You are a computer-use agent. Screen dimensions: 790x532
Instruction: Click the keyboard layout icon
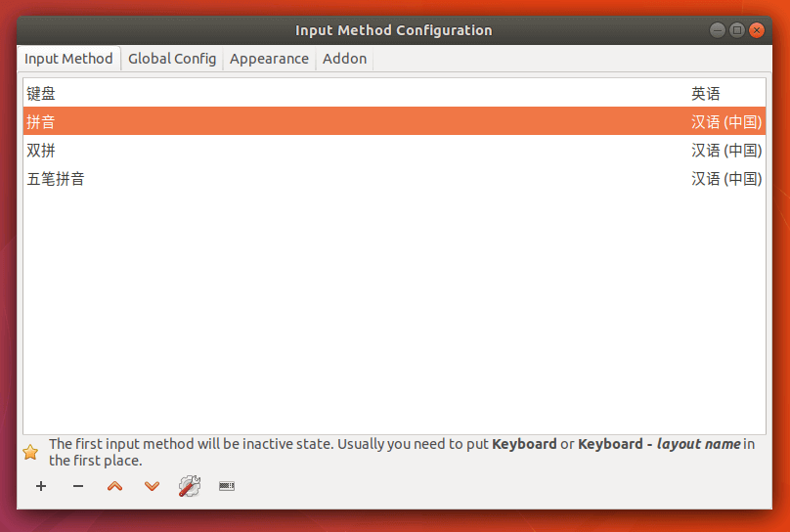227,486
